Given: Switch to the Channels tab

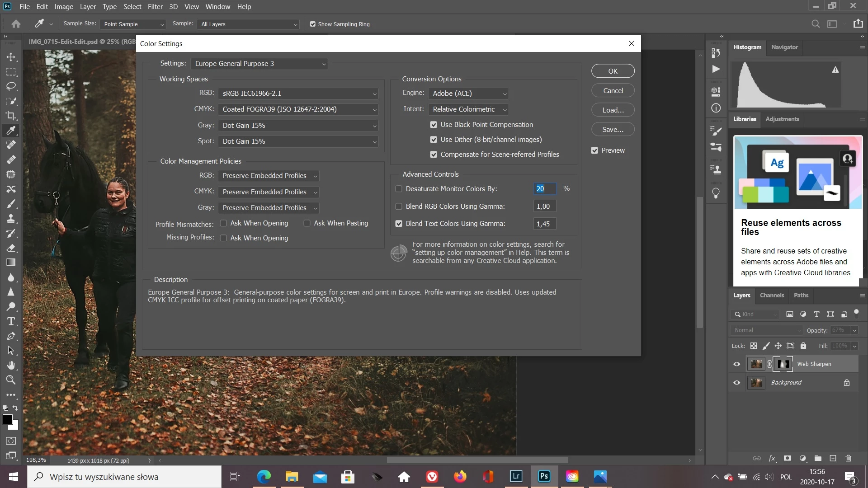Looking at the screenshot, I should pos(772,296).
